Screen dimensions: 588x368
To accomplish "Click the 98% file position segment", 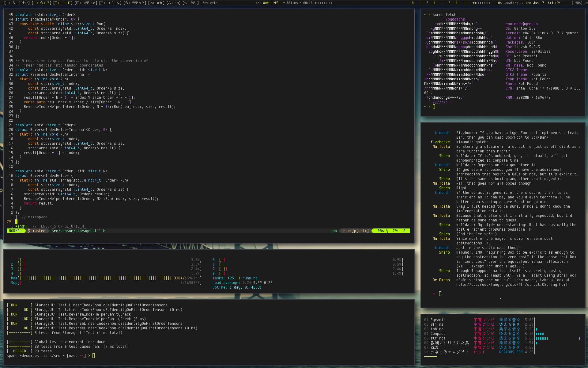I will 380,231.
